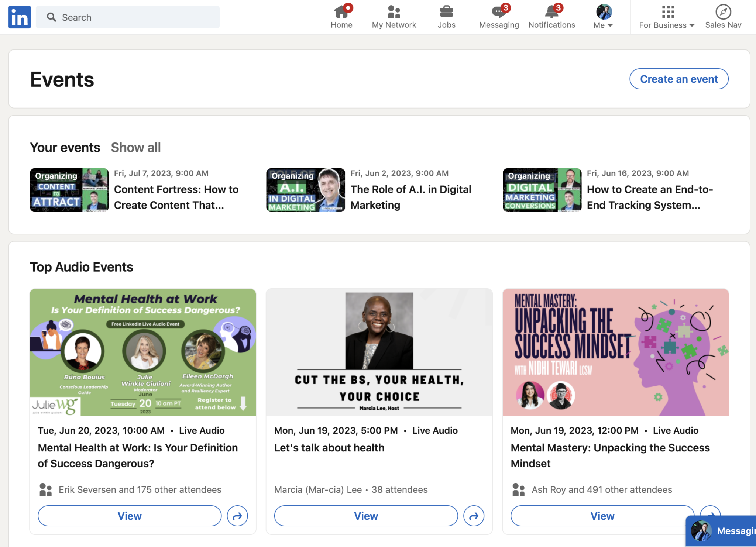The image size is (756, 547).
Task: Open the Sales Nav compass icon
Action: 723,12
